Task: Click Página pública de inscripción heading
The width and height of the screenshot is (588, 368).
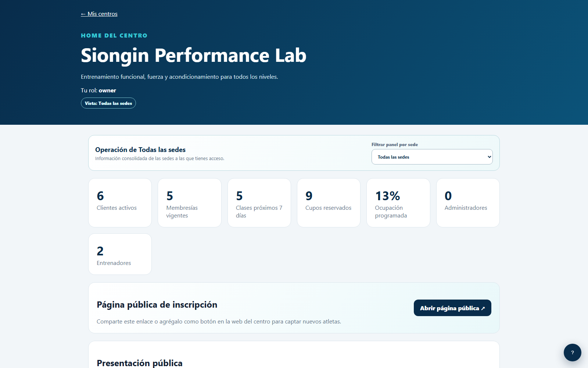Action: (157, 305)
